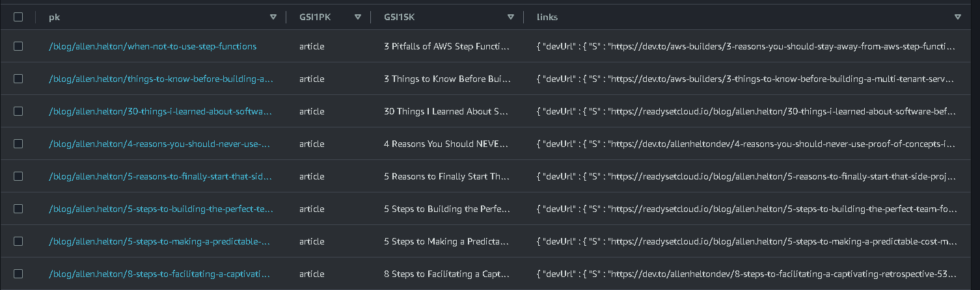Open the when-not-to-use-step-functions item link
This screenshot has height=290, width=980.
pos(152,46)
